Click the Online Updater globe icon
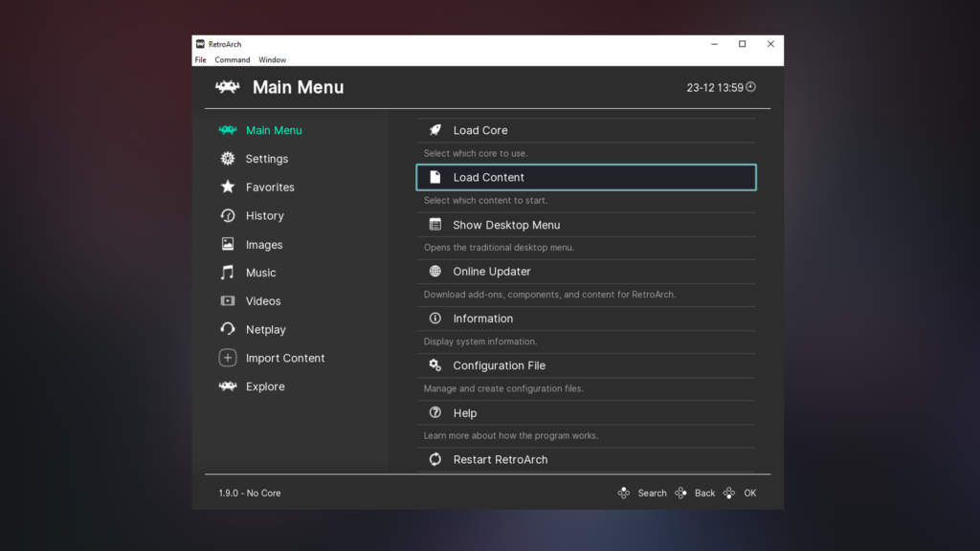Image resolution: width=980 pixels, height=551 pixels. 435,271
